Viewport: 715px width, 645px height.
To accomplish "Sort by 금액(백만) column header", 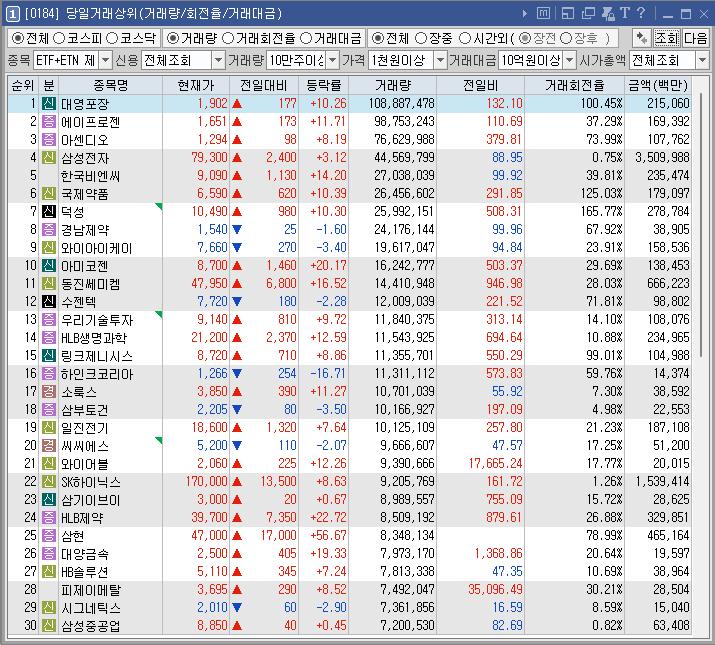I will pos(658,85).
